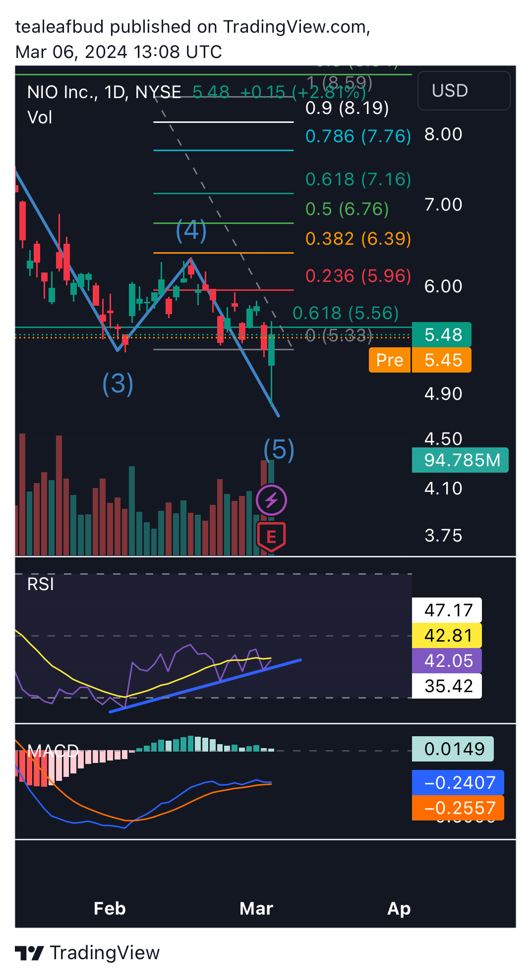
Task: Click the MACD indicator label
Action: (x=53, y=751)
